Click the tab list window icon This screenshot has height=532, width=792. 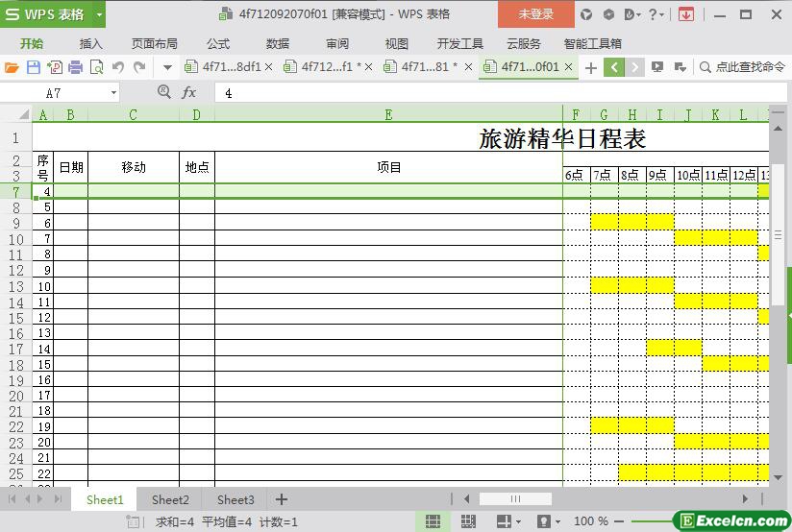(680, 66)
